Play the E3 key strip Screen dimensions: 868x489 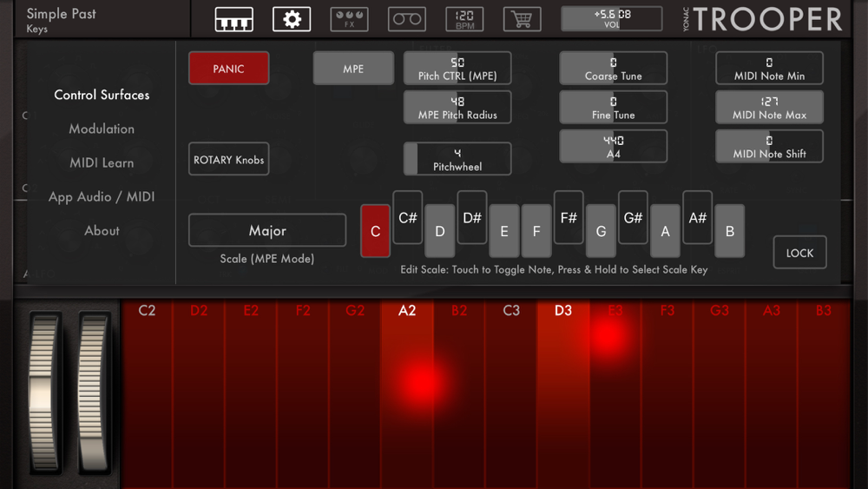pos(615,394)
